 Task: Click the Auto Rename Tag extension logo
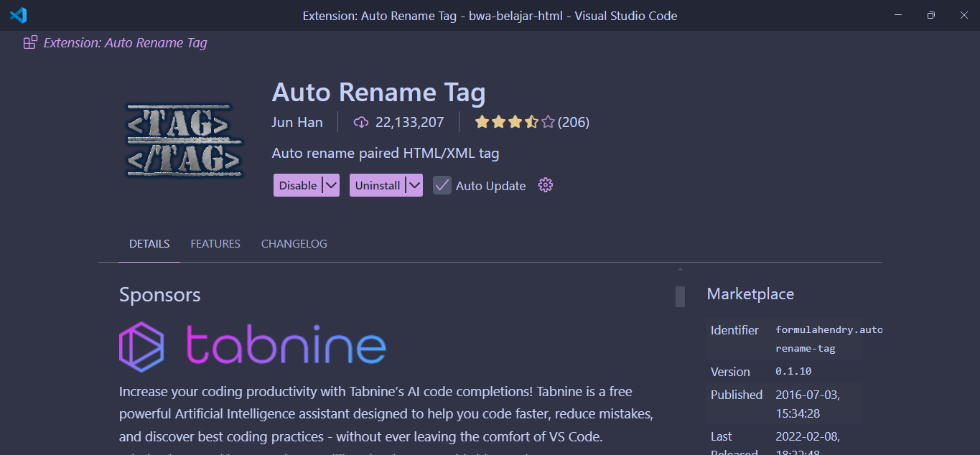185,140
